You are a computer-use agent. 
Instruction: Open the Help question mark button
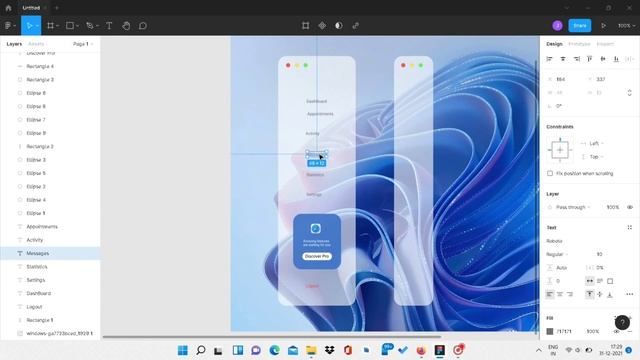[622, 322]
